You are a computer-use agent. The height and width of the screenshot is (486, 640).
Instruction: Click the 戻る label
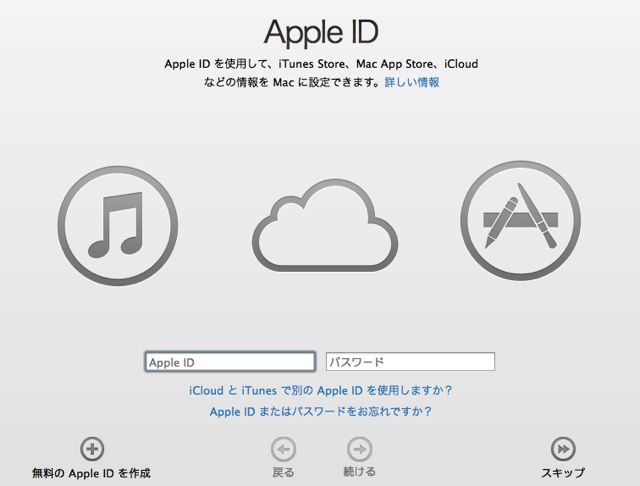coord(283,473)
